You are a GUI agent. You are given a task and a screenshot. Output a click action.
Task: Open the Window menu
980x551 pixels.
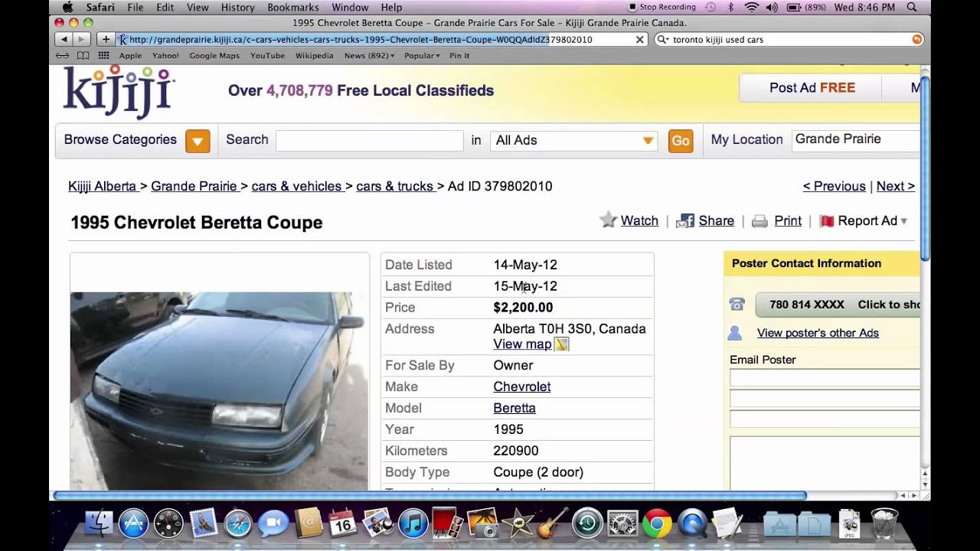(350, 8)
